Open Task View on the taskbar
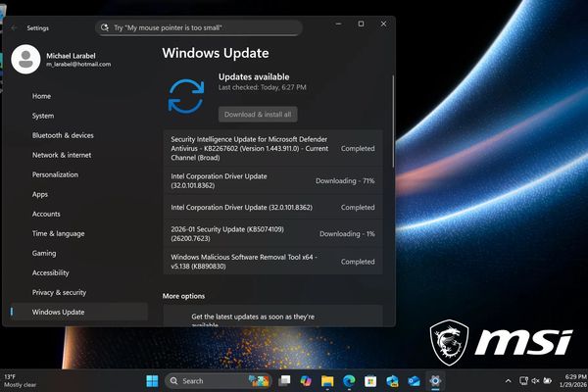The image size is (588, 392). tap(284, 381)
